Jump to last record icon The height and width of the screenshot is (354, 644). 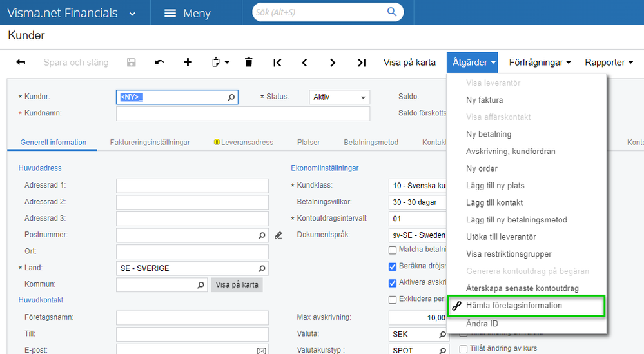click(x=362, y=63)
